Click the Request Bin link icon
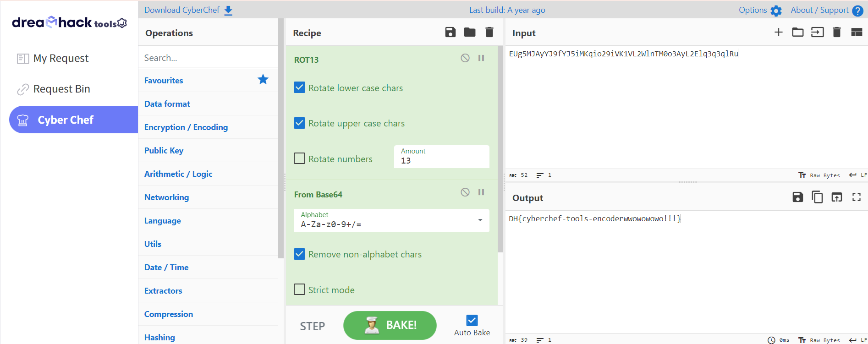Screen dimensions: 868x344 [23, 89]
